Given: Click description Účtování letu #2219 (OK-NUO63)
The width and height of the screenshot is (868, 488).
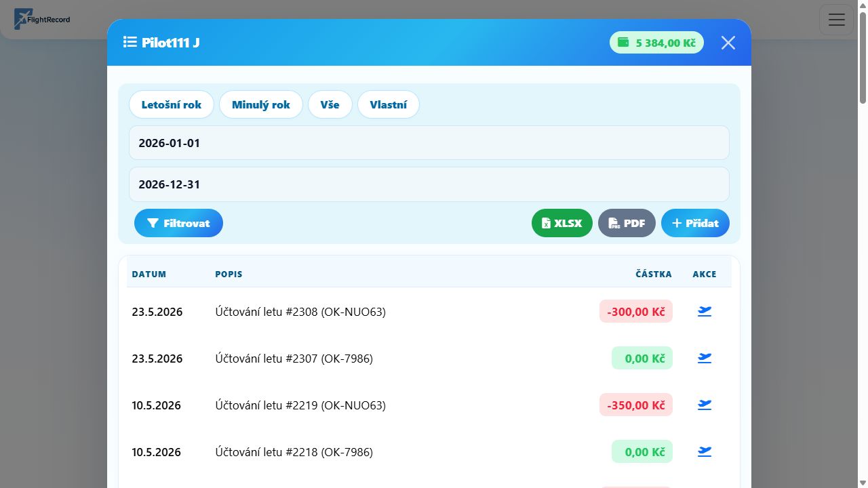Looking at the screenshot, I should (300, 405).
